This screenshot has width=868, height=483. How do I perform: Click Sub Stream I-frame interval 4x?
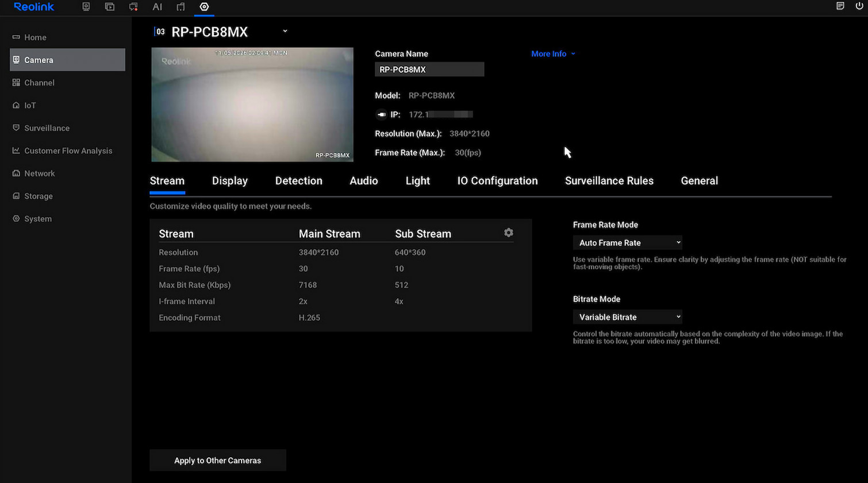399,302
